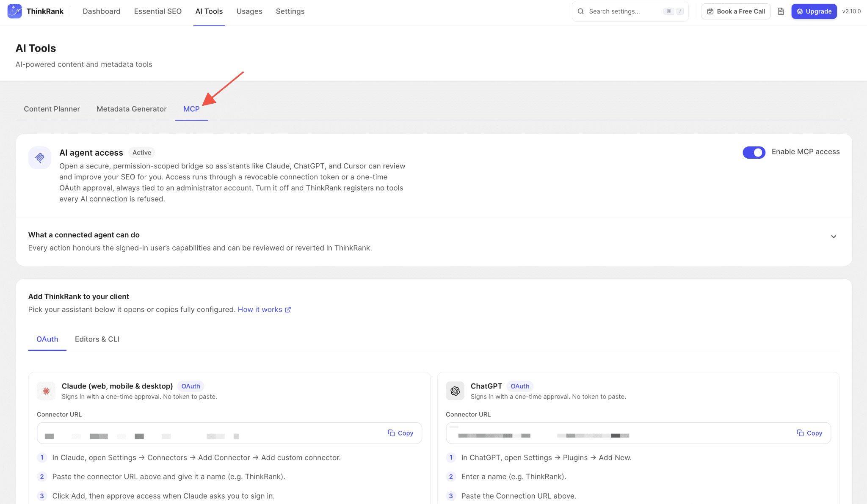Click step "In Claude, open Settings" instruction

[x=196, y=458]
